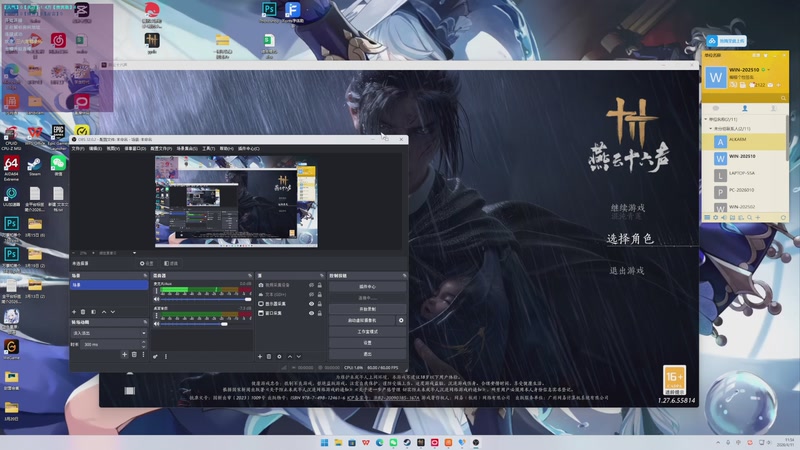Collapse the top contact group in chat window
Viewport: 800px width, 450px height.
click(x=706, y=119)
